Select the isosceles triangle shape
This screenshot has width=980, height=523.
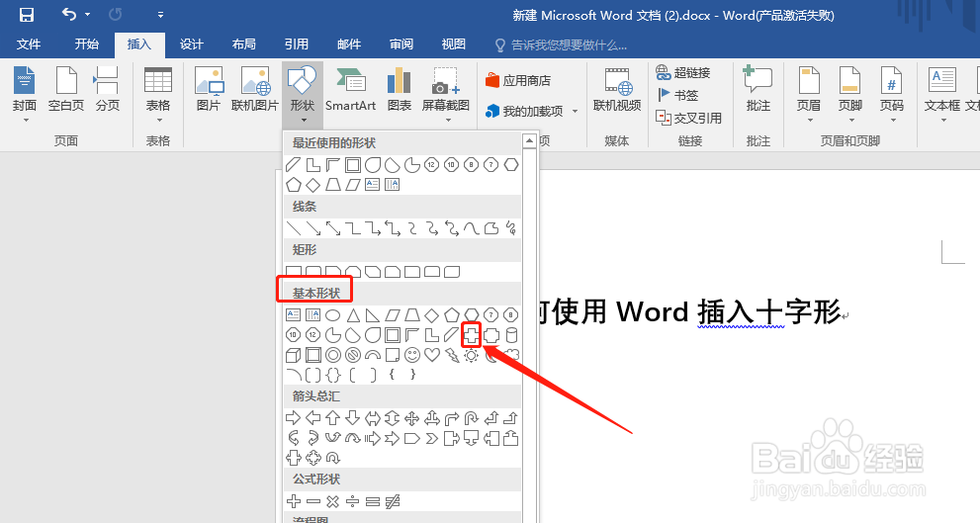click(x=353, y=315)
